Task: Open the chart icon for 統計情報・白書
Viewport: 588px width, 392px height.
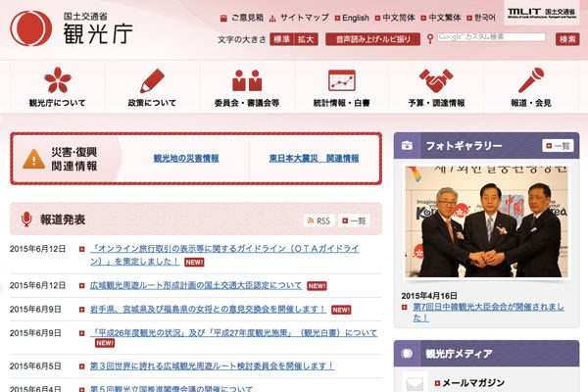Action: (x=342, y=80)
